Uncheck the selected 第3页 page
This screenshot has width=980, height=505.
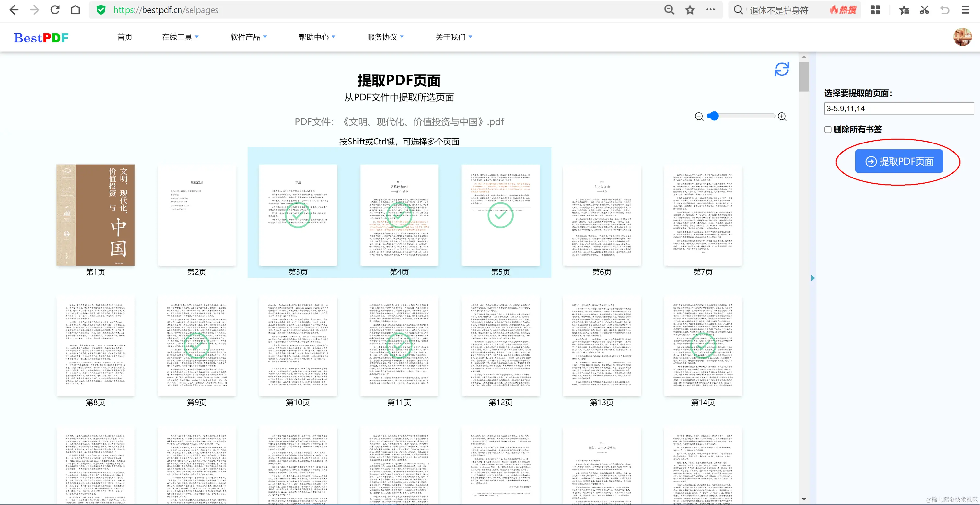298,215
